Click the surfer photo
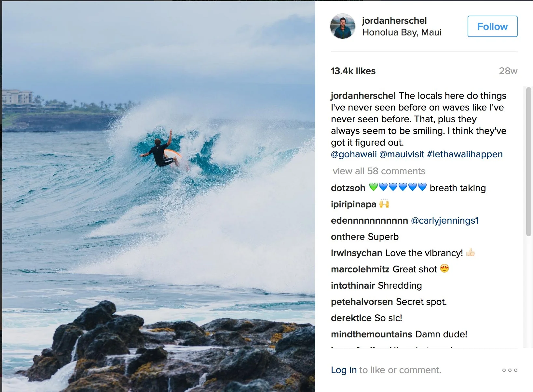The height and width of the screenshot is (392, 533). click(x=159, y=196)
